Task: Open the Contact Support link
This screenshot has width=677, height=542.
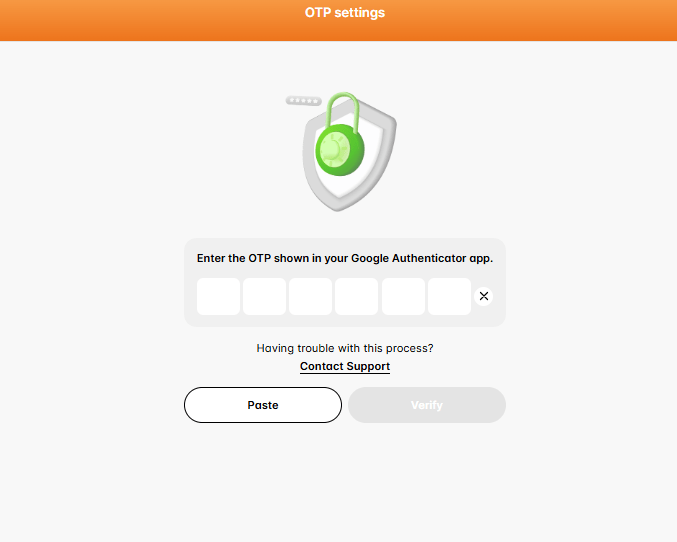Action: pyautogui.click(x=345, y=367)
